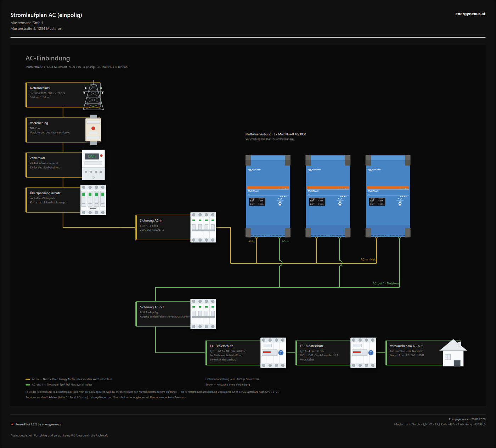Screen dimensions: 496x448
Task: Click the Vorsicherung block title
Action: point(39,123)
